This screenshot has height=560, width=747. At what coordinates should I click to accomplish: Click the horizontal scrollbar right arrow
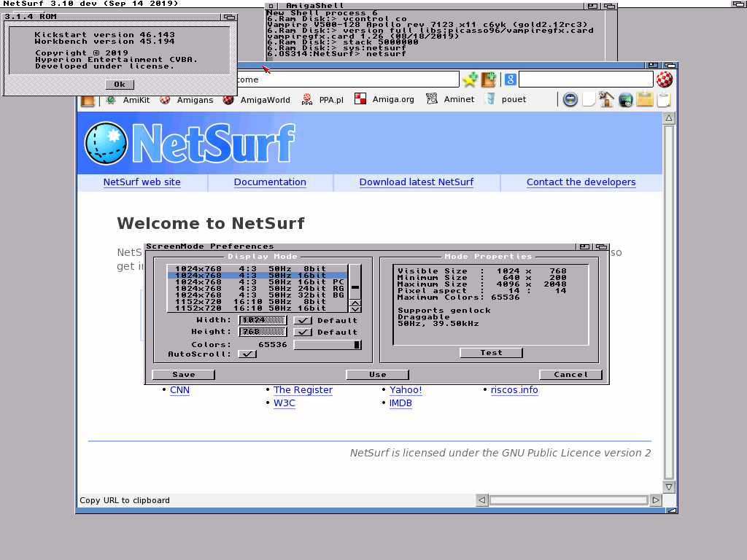coord(656,500)
